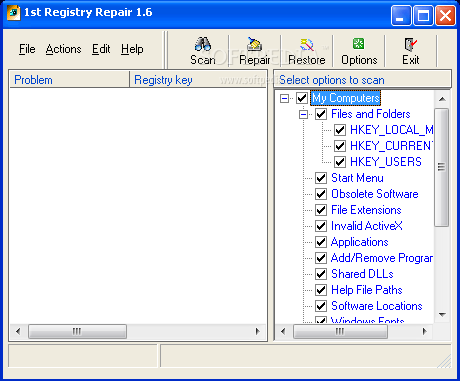Toggle the Applications checkbox
The height and width of the screenshot is (381, 460).
coord(321,242)
